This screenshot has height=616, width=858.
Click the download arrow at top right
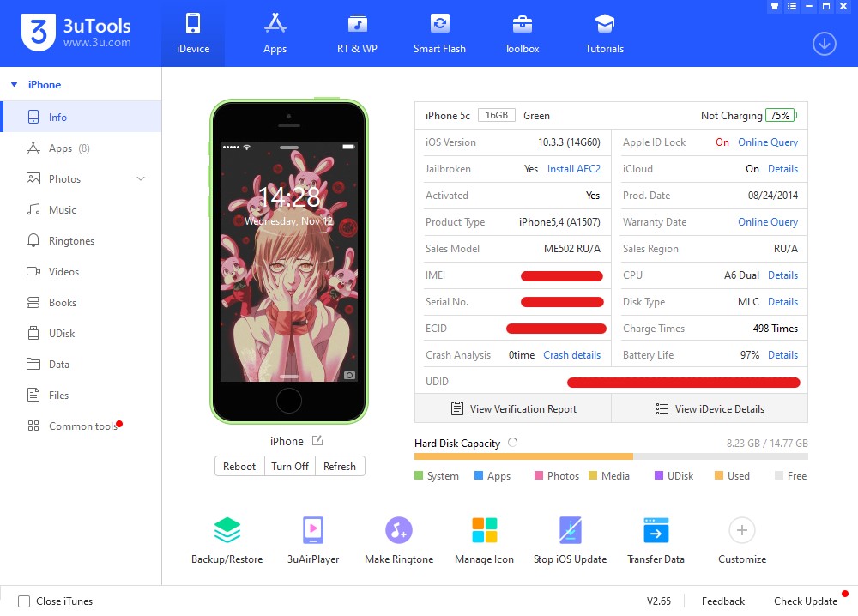[824, 43]
